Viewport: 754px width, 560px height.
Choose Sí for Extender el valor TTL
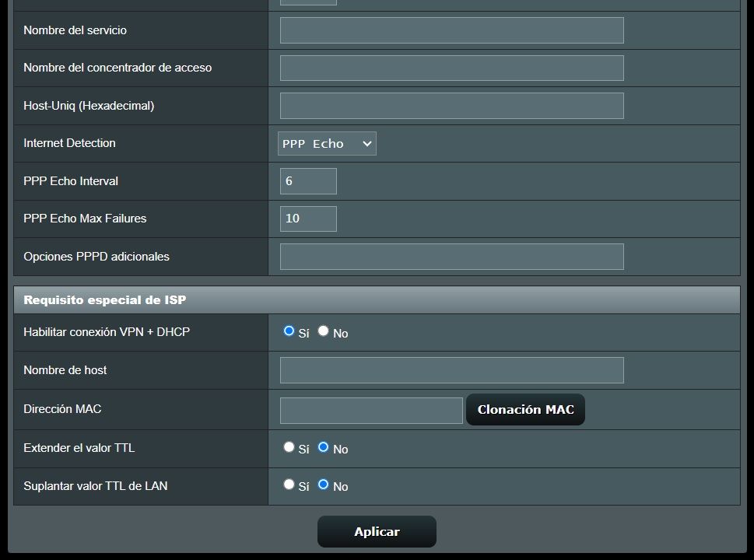[289, 447]
